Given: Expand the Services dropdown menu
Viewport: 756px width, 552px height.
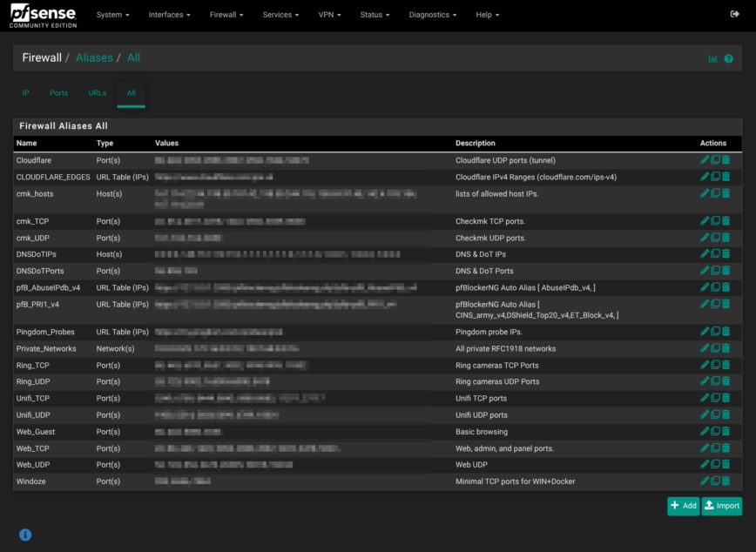Looking at the screenshot, I should pos(280,15).
